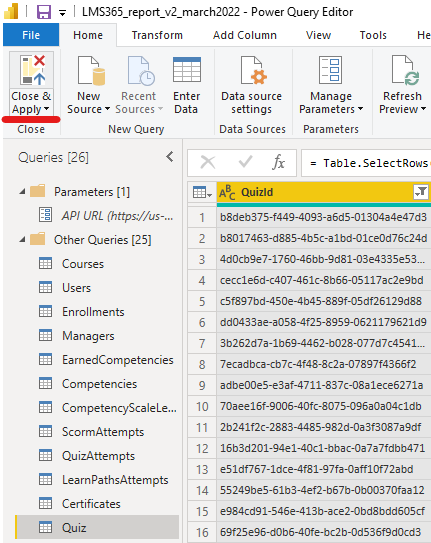Image resolution: width=431 pixels, height=543 pixels.
Task: Click the Enter Data icon
Action: (x=187, y=70)
